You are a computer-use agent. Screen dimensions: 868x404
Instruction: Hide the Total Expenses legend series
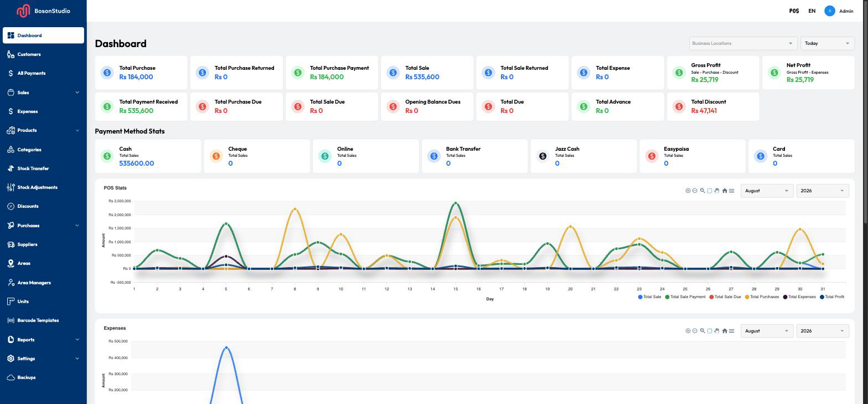(x=799, y=297)
